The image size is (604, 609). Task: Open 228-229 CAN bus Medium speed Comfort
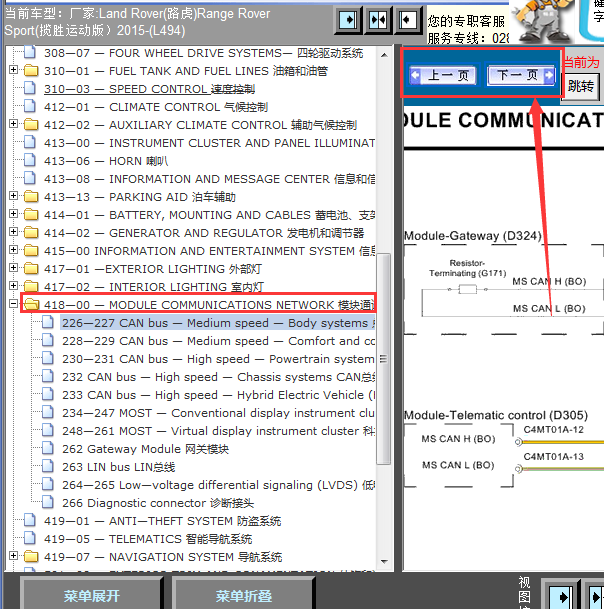218,341
